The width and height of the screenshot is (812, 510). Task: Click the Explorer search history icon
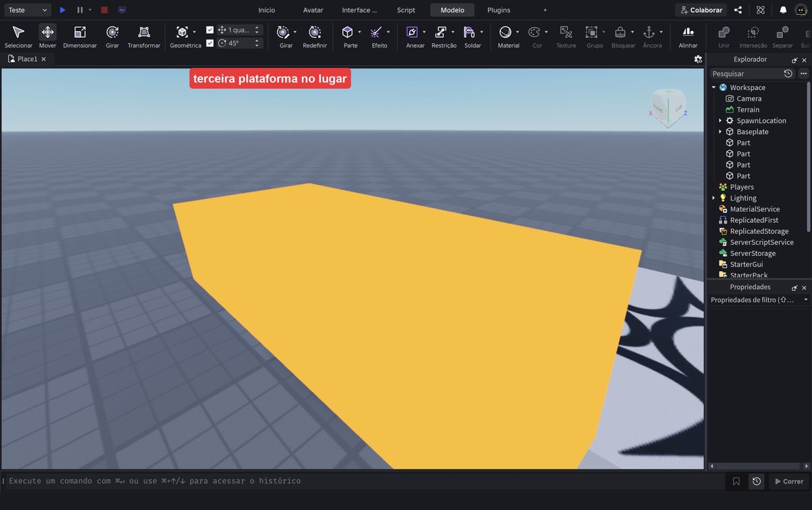click(x=788, y=73)
